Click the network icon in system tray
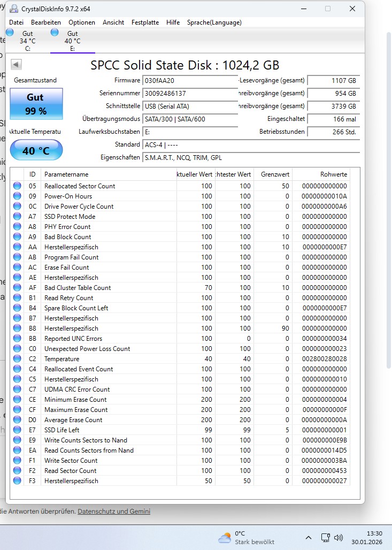The image size is (392, 550). point(325,537)
